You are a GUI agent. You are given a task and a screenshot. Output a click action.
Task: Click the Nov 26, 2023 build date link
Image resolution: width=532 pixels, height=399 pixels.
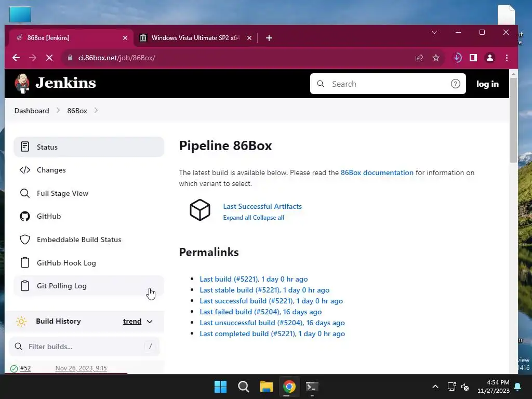pyautogui.click(x=81, y=368)
